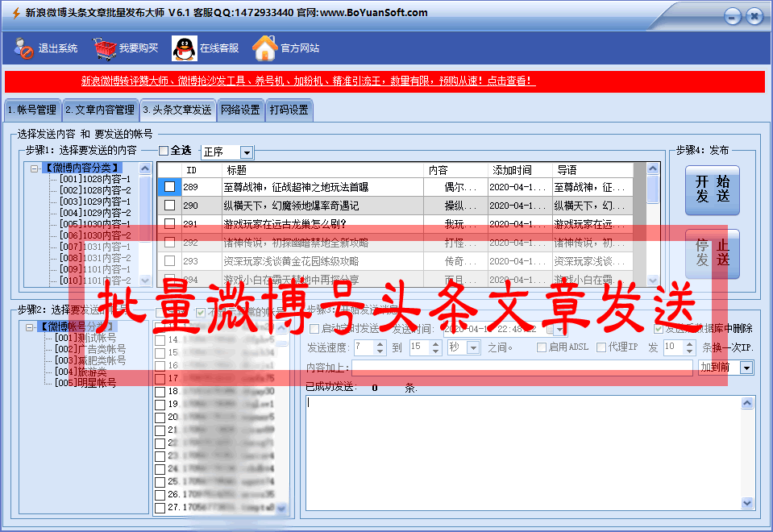Screen dimensions: 773x532
Task: Select account category [005]明星帐号
Action: pos(85,383)
